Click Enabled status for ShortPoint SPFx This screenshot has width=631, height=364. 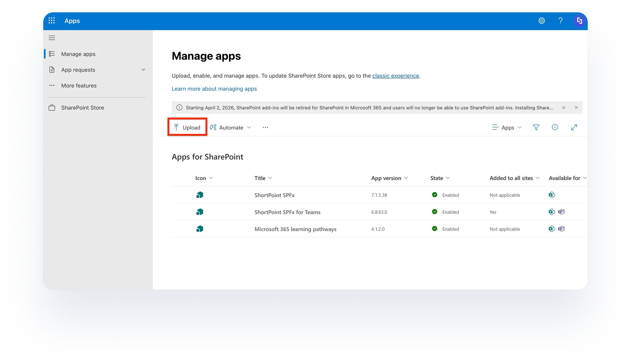(x=445, y=195)
